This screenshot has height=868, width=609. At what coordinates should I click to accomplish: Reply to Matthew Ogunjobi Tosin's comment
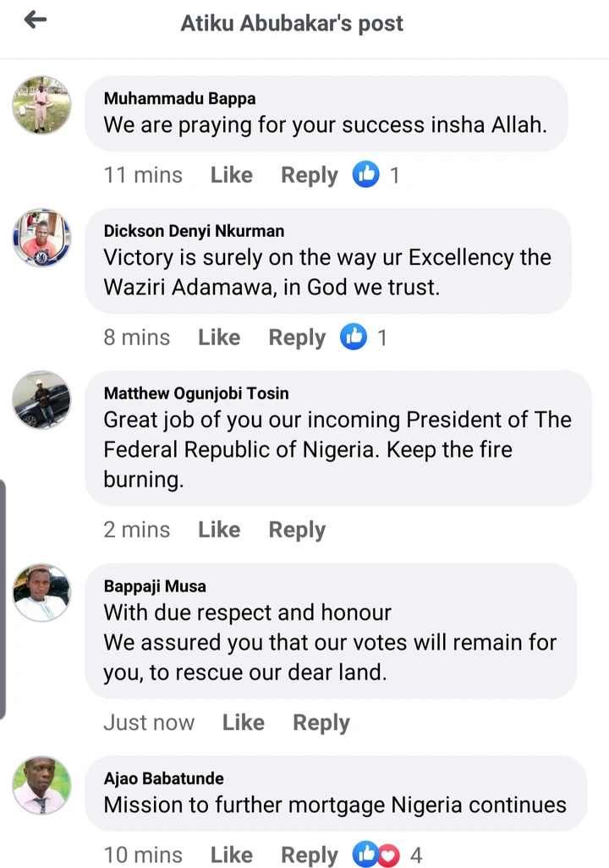click(x=297, y=530)
